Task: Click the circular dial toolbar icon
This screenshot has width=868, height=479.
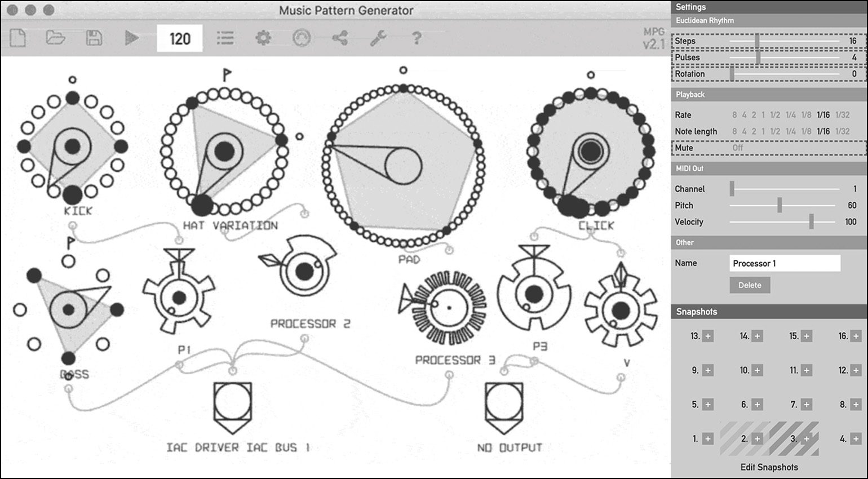Action: tap(302, 38)
